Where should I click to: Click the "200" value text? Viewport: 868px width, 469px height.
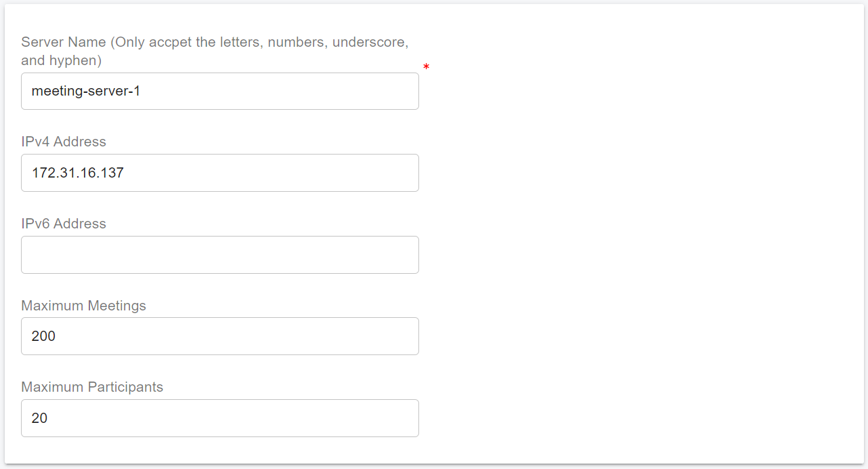tap(43, 336)
